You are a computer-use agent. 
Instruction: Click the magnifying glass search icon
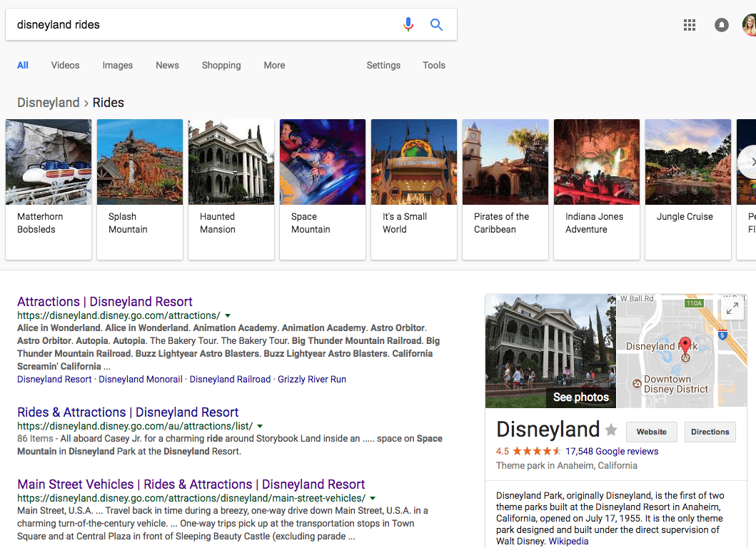tap(436, 24)
